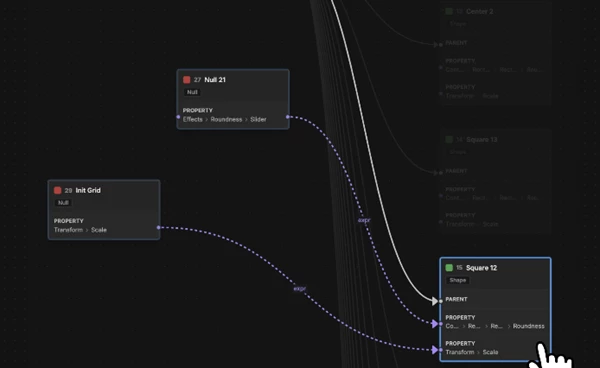Select the Init Grid node title
Screen dimensions: 600x368
(88, 190)
